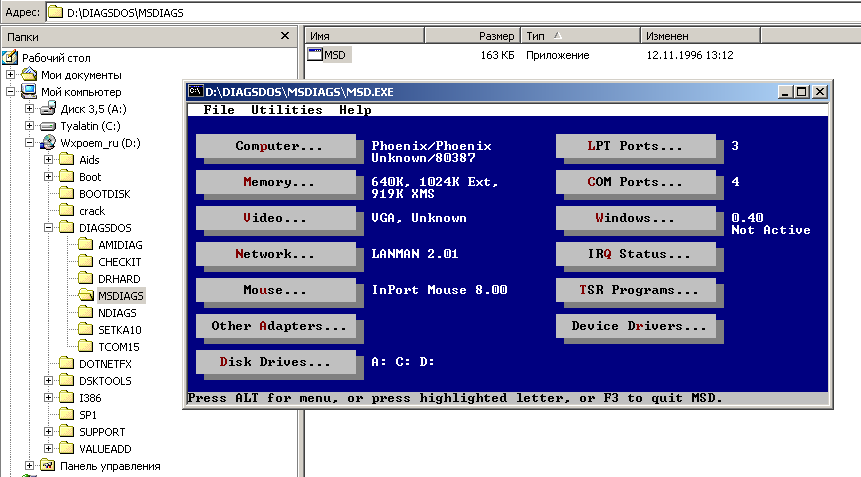Select the DSKTOOLS folder icon
The height and width of the screenshot is (477, 861).
(66, 380)
